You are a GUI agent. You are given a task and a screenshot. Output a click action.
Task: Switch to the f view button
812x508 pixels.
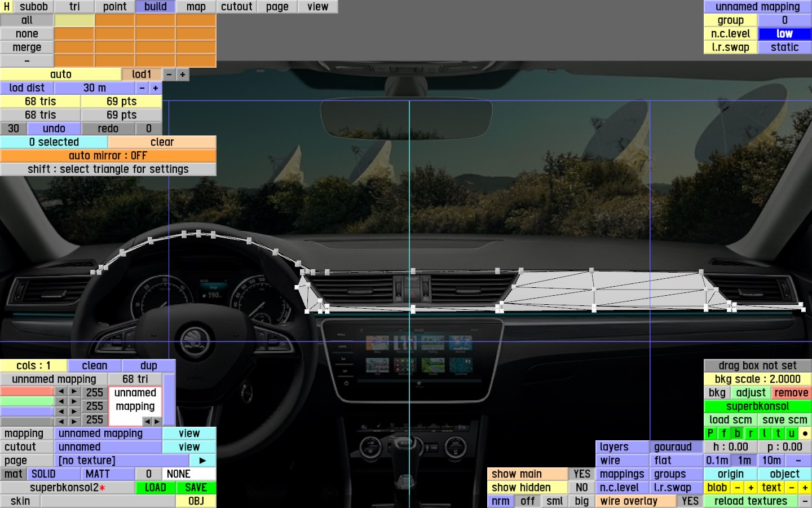pos(724,433)
